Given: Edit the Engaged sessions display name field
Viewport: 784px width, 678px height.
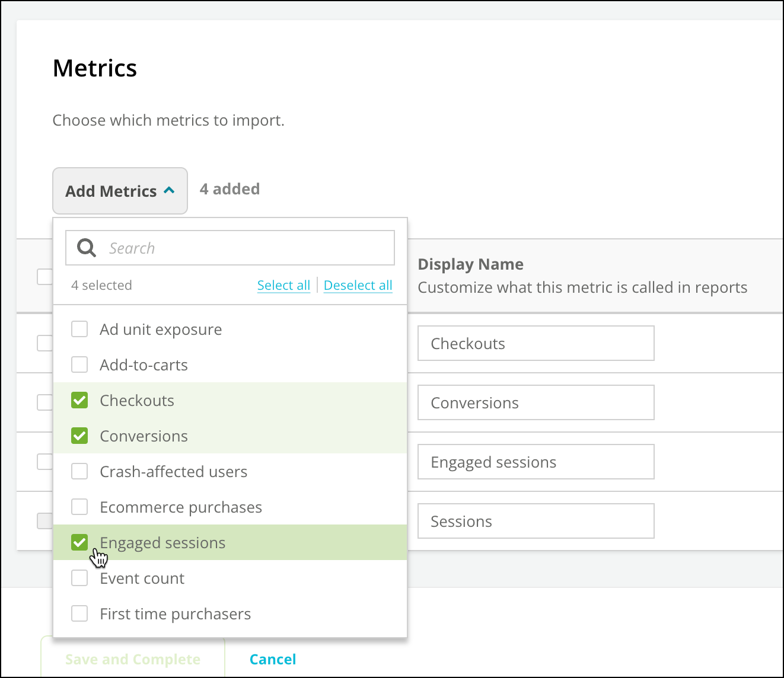Looking at the screenshot, I should click(x=536, y=462).
